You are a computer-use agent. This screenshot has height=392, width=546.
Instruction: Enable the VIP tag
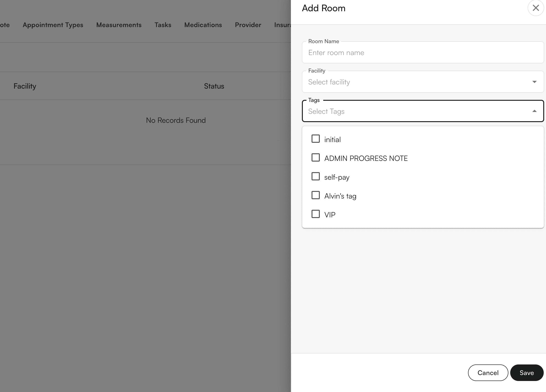coord(316,214)
